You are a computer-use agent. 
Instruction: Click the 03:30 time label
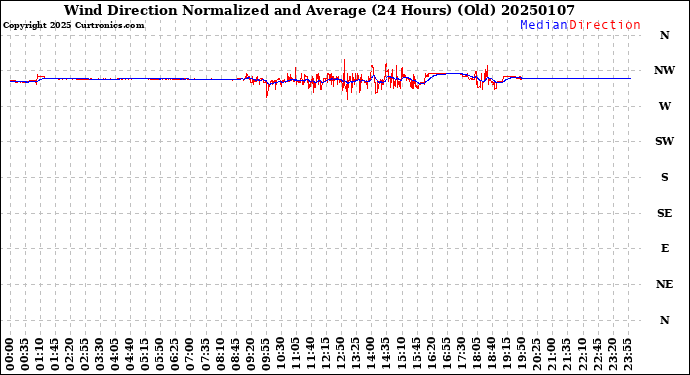[100, 355]
